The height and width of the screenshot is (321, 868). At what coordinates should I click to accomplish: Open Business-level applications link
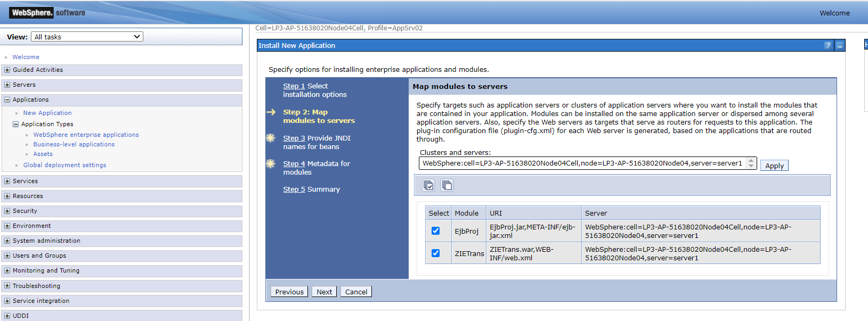[x=74, y=144]
